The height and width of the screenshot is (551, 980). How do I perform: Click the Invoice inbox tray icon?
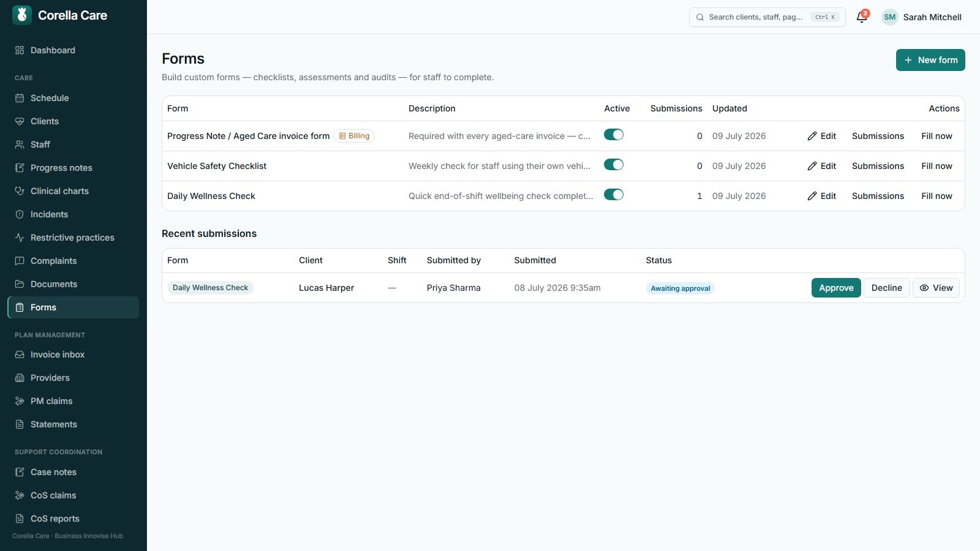pyautogui.click(x=20, y=354)
